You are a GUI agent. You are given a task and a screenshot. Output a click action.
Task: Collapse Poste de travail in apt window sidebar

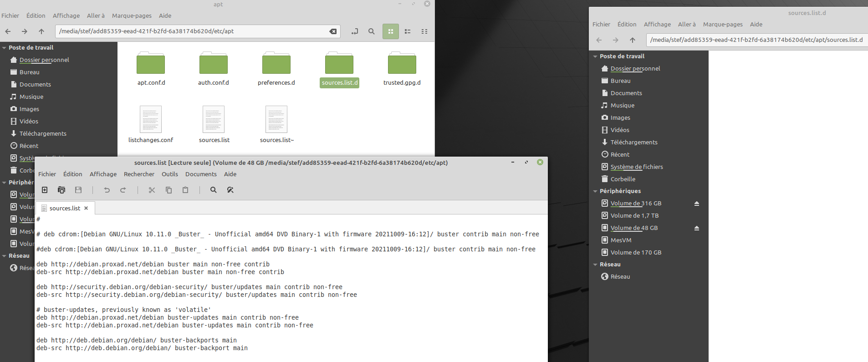4,48
